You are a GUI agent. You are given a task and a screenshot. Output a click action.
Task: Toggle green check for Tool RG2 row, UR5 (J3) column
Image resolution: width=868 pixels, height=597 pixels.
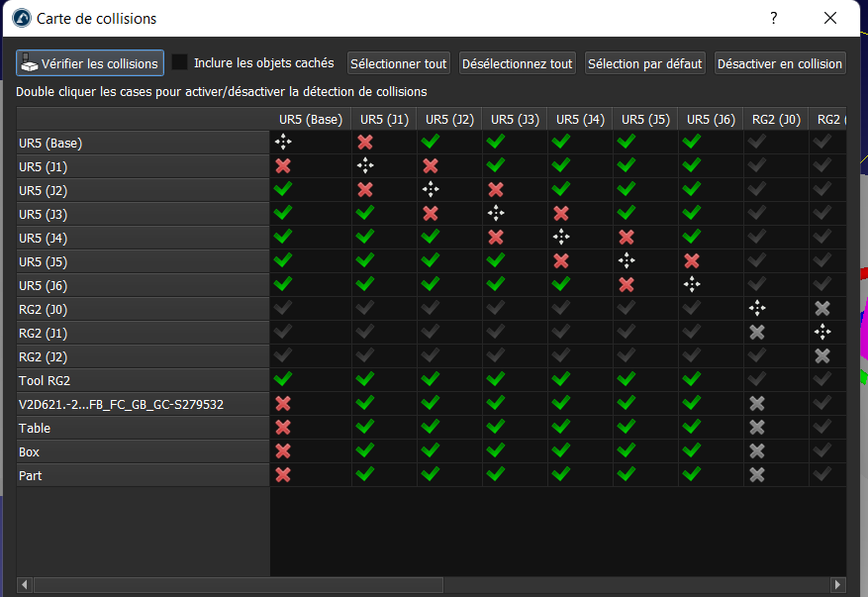pos(496,380)
